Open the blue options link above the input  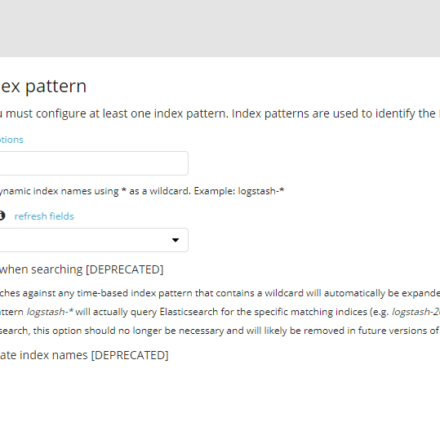[x=12, y=140]
